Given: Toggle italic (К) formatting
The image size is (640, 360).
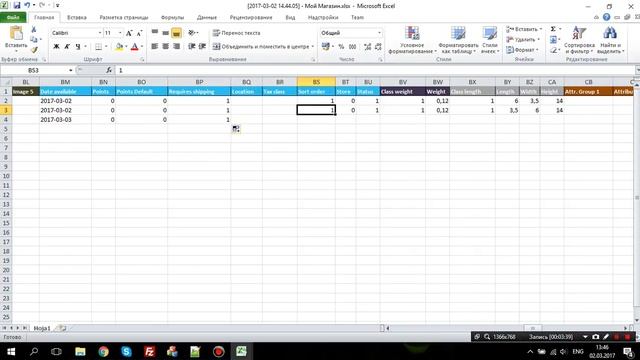Looking at the screenshot, I should coord(67,47).
